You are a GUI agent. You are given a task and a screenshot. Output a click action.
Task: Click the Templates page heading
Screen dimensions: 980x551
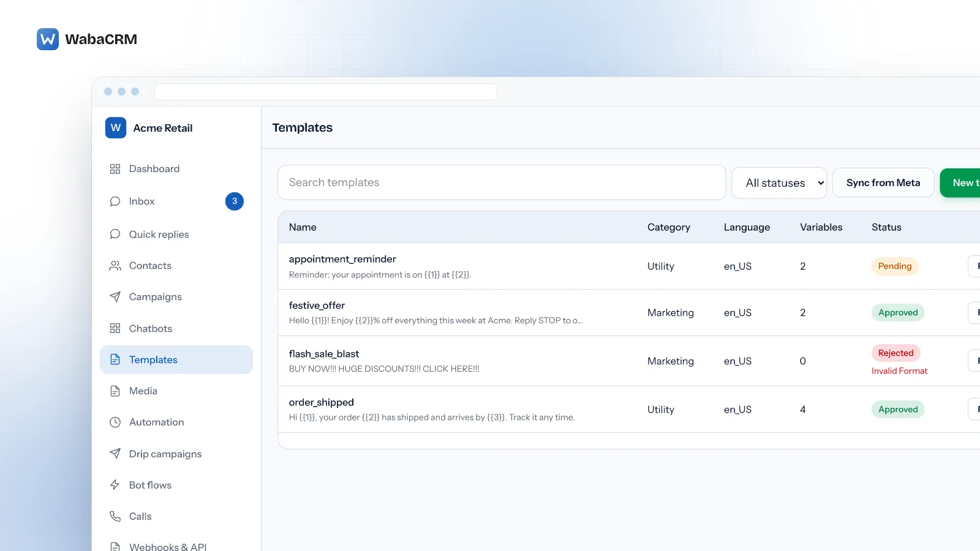[x=303, y=128]
